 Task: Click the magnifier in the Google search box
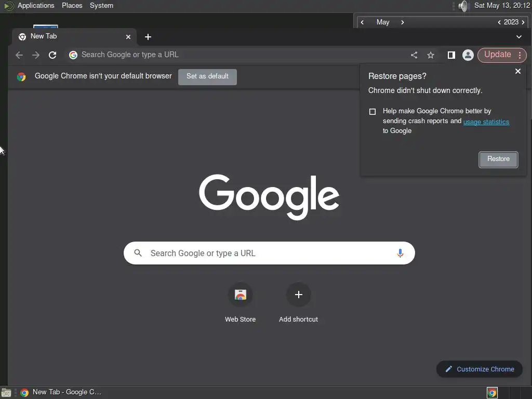point(138,253)
